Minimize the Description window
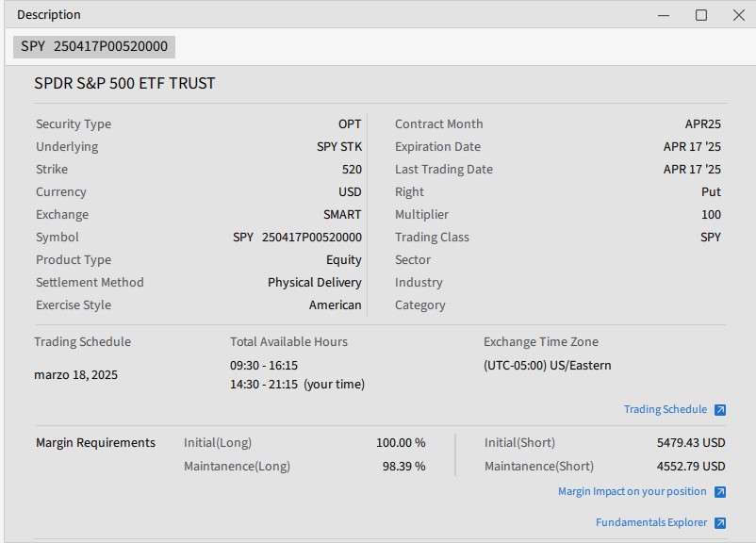 coord(664,15)
